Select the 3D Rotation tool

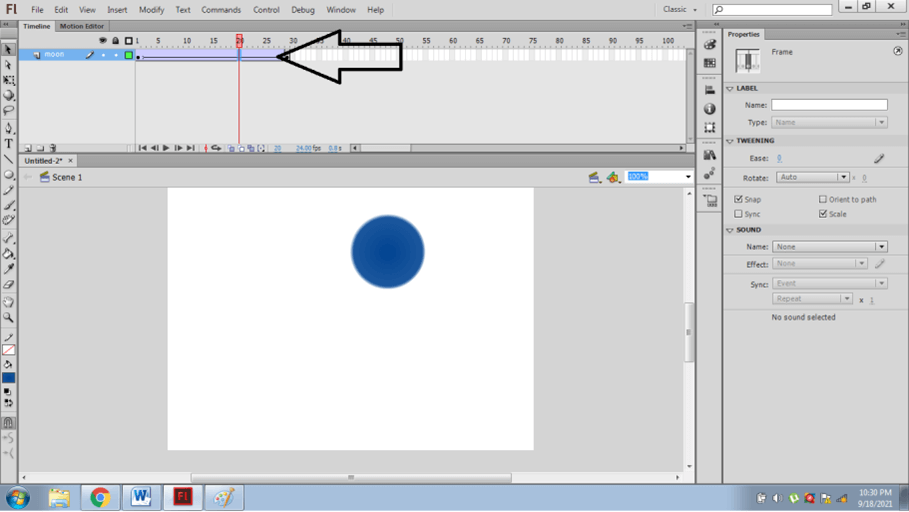point(8,95)
